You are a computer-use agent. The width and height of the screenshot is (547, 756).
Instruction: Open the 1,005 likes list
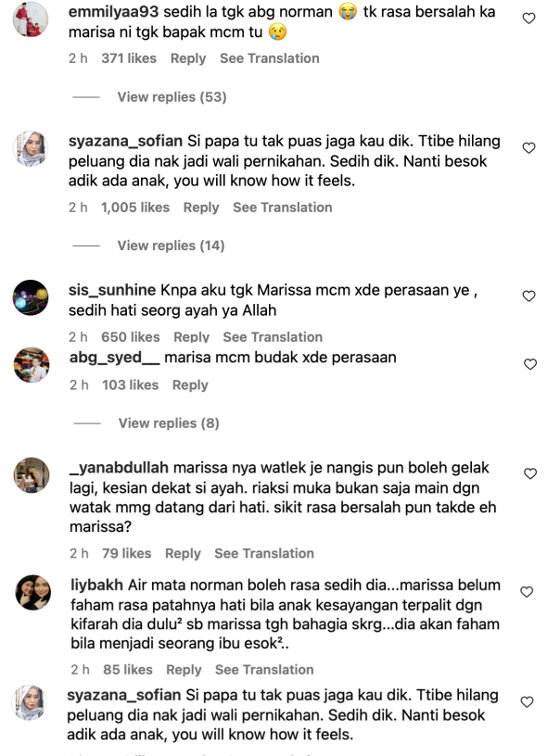pos(135,208)
